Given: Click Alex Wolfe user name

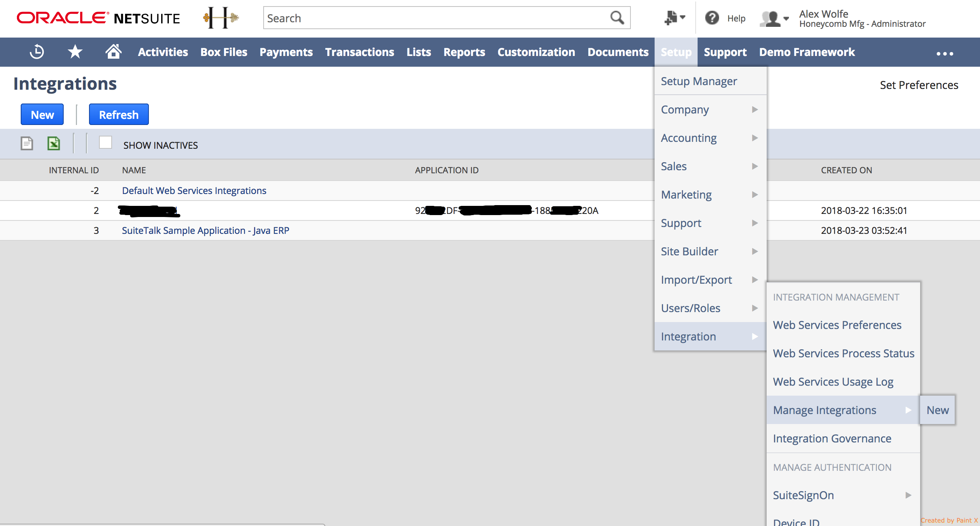Looking at the screenshot, I should coord(823,14).
